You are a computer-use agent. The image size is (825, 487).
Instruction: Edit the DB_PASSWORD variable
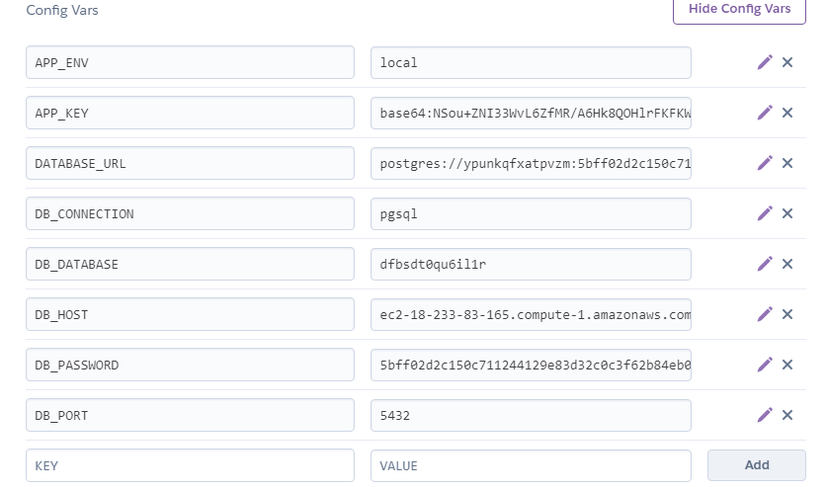(765, 364)
